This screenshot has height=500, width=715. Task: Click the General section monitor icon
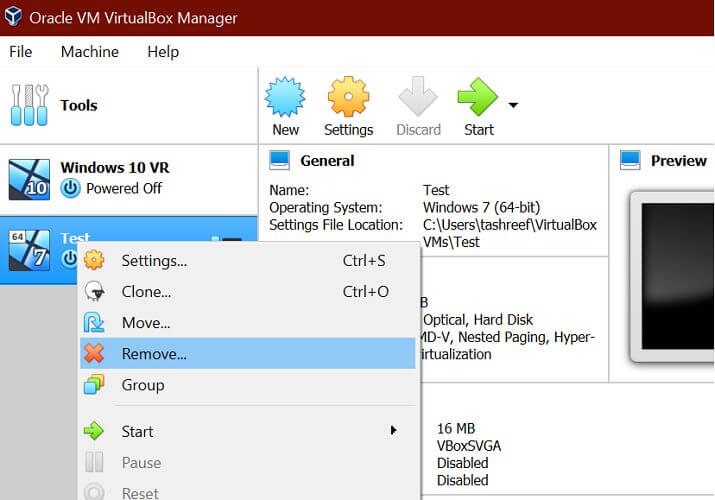coord(280,160)
